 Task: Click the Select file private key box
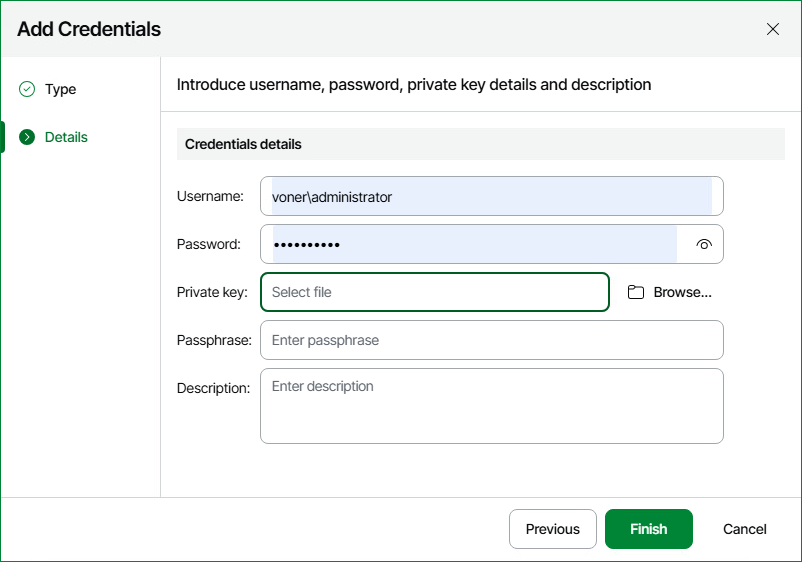pyautogui.click(x=435, y=292)
